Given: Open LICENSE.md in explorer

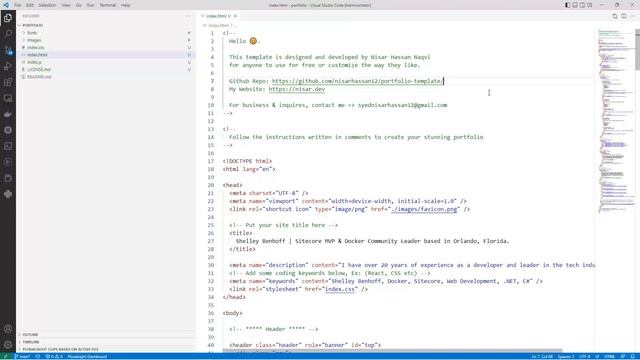Looking at the screenshot, I should 106,69.
